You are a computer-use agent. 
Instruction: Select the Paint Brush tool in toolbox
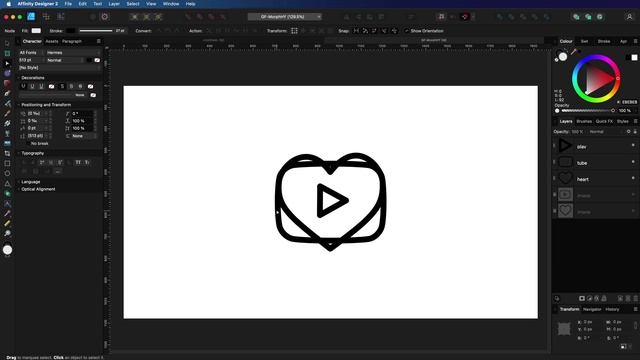click(7, 113)
